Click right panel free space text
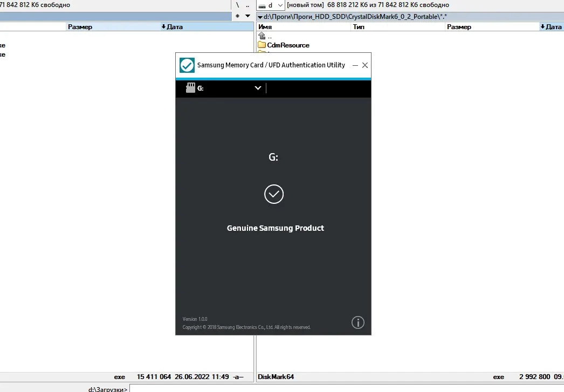 point(388,5)
